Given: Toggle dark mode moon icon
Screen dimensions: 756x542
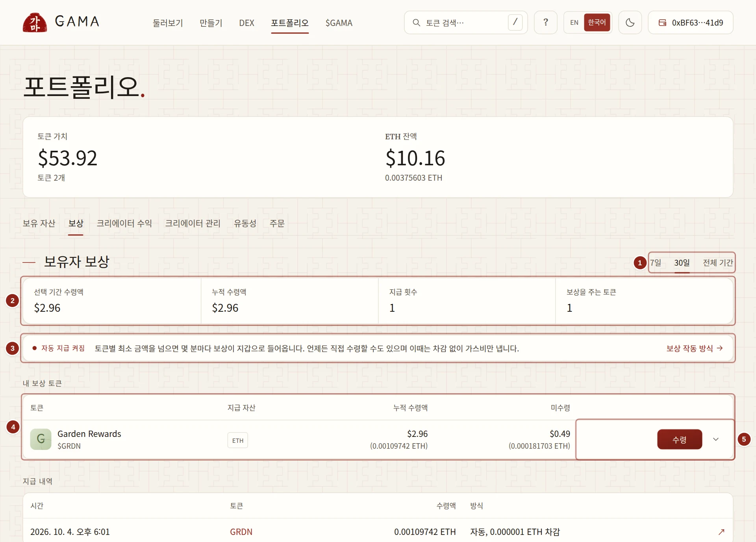Looking at the screenshot, I should [630, 22].
